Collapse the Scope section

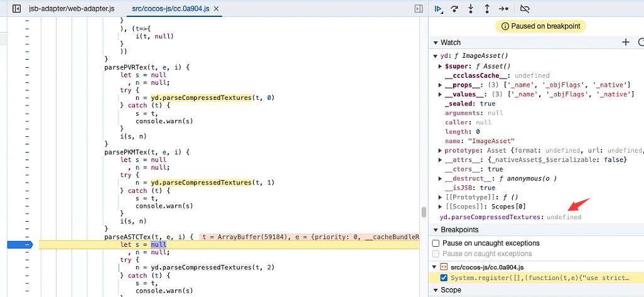436,290
